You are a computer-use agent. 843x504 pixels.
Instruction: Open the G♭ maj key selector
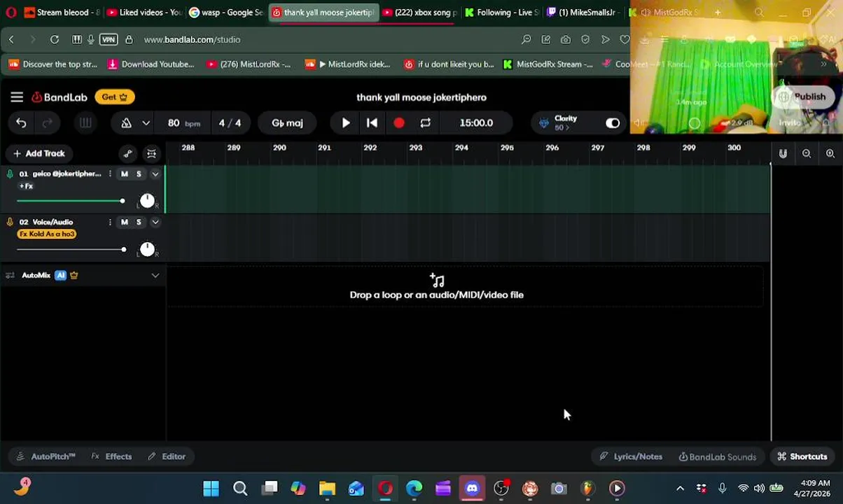287,123
